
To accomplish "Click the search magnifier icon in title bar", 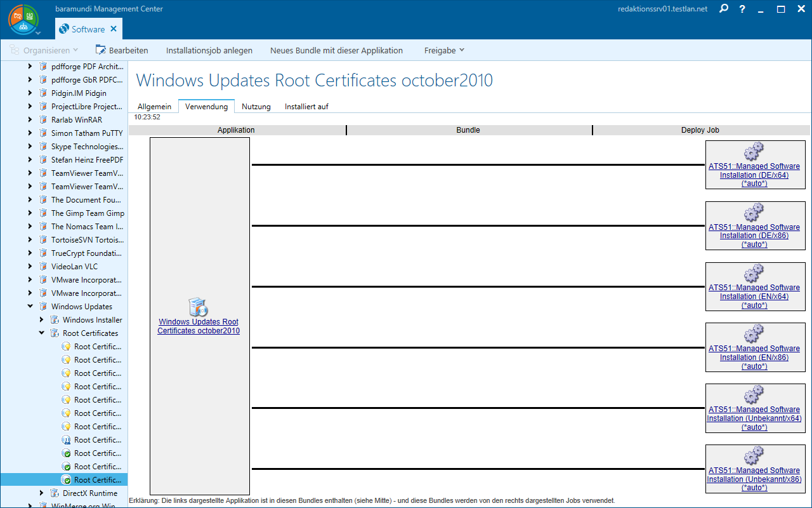I will [x=724, y=9].
